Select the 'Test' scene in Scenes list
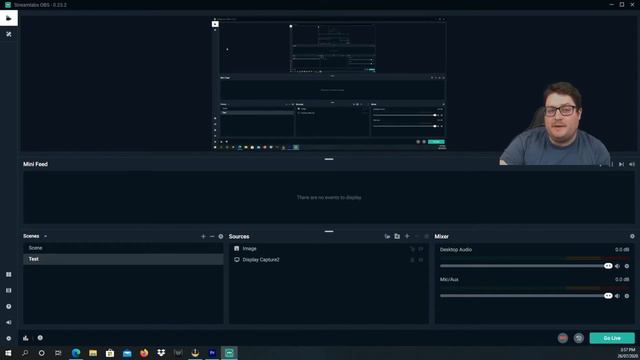This screenshot has height=360, width=640. (123, 259)
